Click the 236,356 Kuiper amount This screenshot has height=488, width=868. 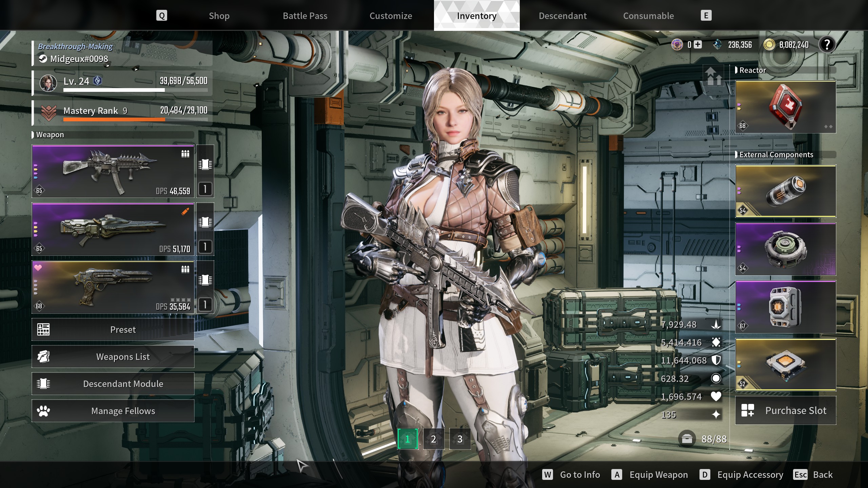[740, 45]
